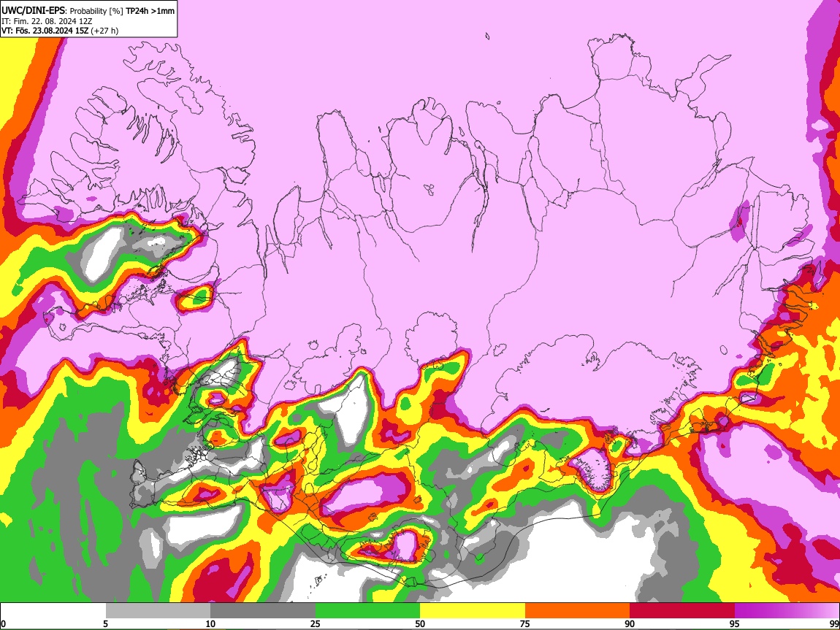
Task: Click the '99' legend tick label
Action: (833, 623)
